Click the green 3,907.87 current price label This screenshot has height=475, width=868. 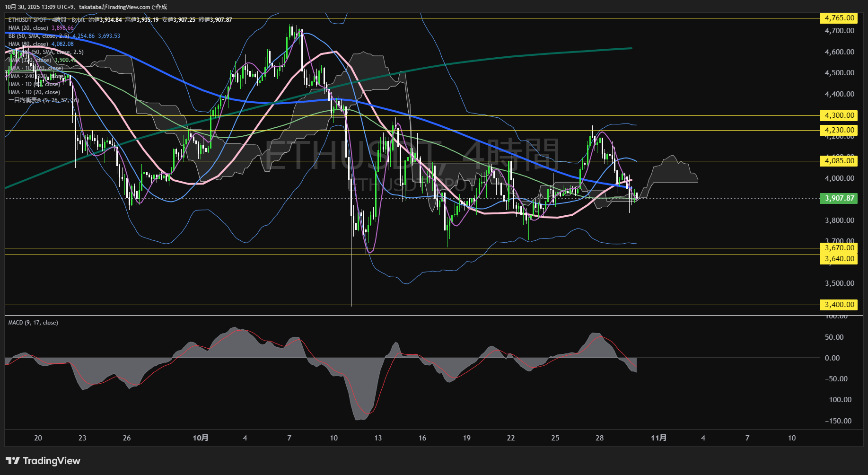point(839,198)
